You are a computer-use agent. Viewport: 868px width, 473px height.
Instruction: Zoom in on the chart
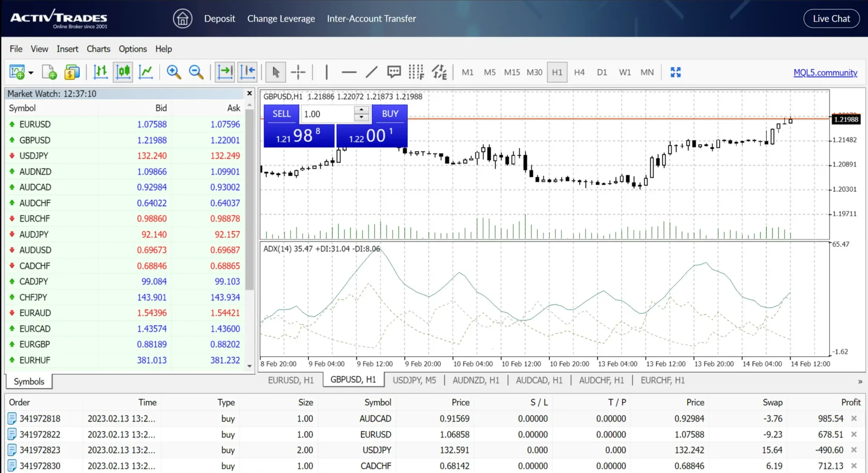(x=173, y=72)
